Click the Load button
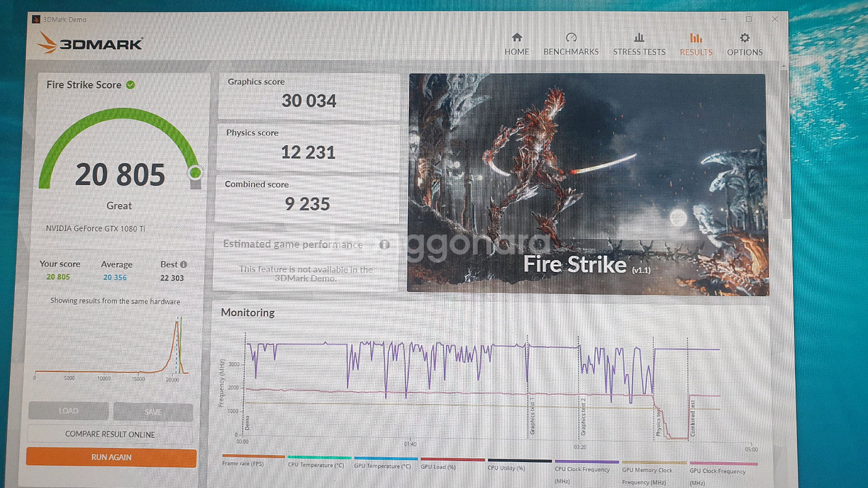Viewport: 868px width, 488px height. coord(68,411)
